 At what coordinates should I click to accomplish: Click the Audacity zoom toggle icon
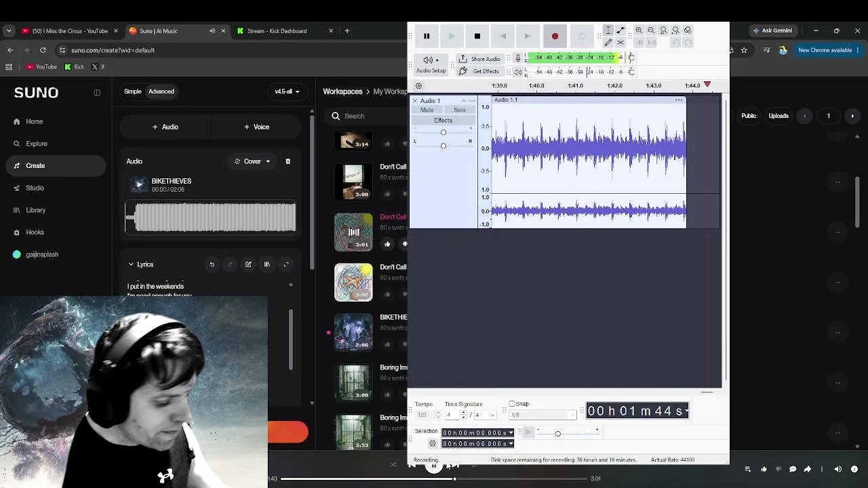click(688, 30)
